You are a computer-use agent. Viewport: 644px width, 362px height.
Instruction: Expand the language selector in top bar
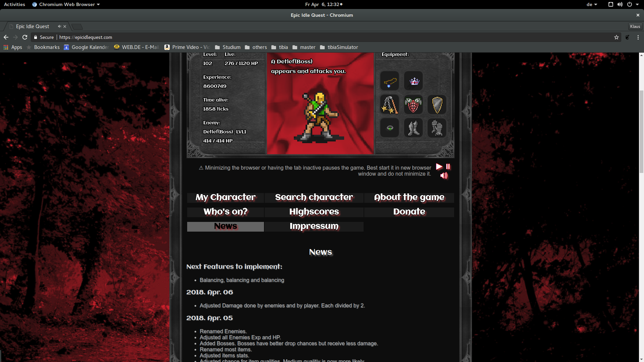tap(592, 4)
